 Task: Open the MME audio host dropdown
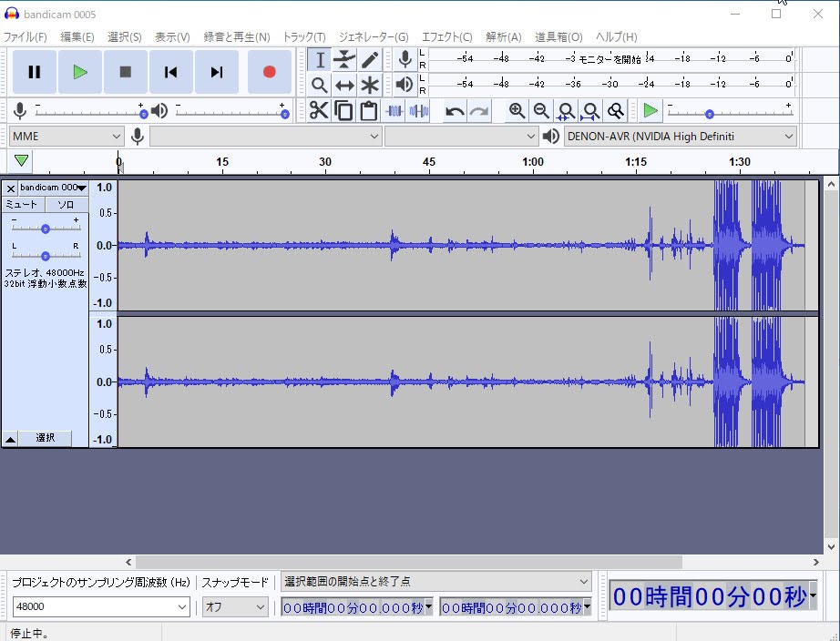67,137
